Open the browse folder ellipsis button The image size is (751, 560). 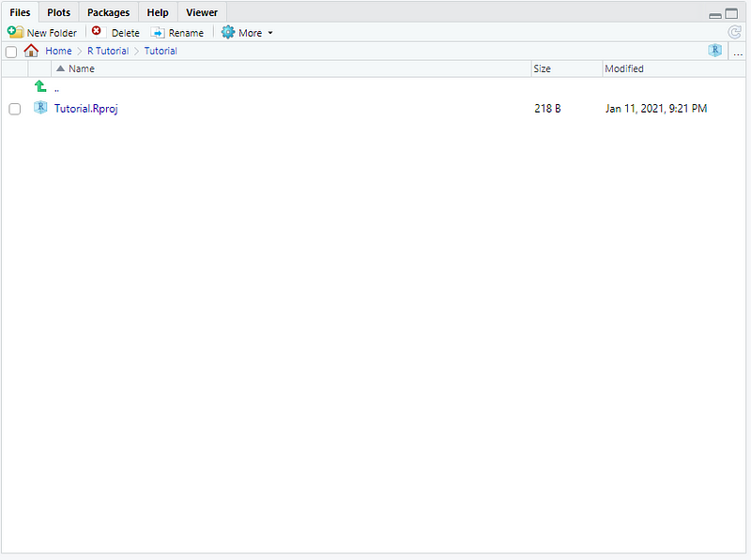click(x=738, y=53)
